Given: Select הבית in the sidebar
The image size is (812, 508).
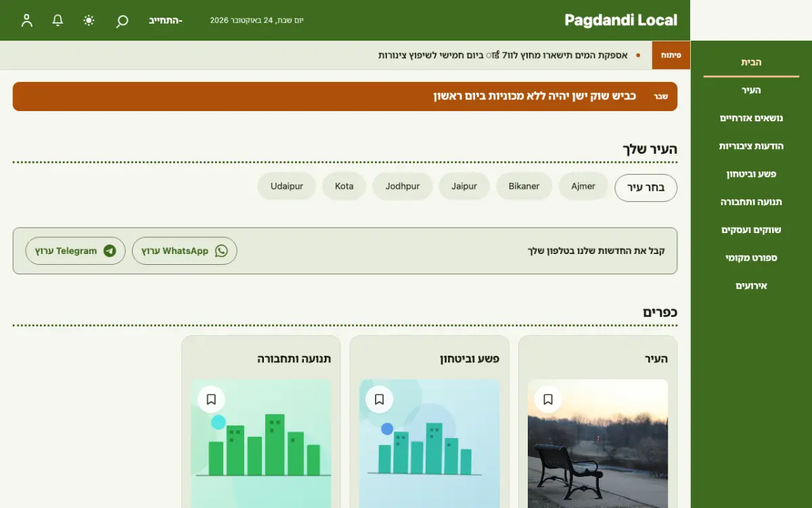Looking at the screenshot, I should [x=751, y=62].
